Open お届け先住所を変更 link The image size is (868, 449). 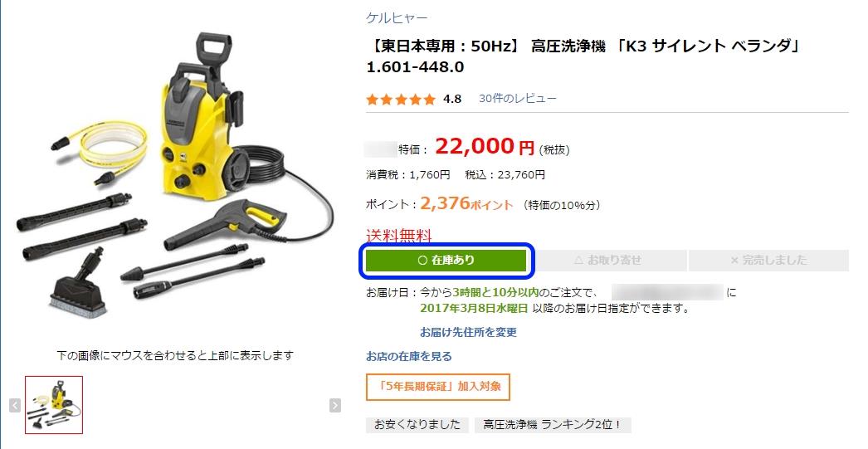tap(468, 332)
